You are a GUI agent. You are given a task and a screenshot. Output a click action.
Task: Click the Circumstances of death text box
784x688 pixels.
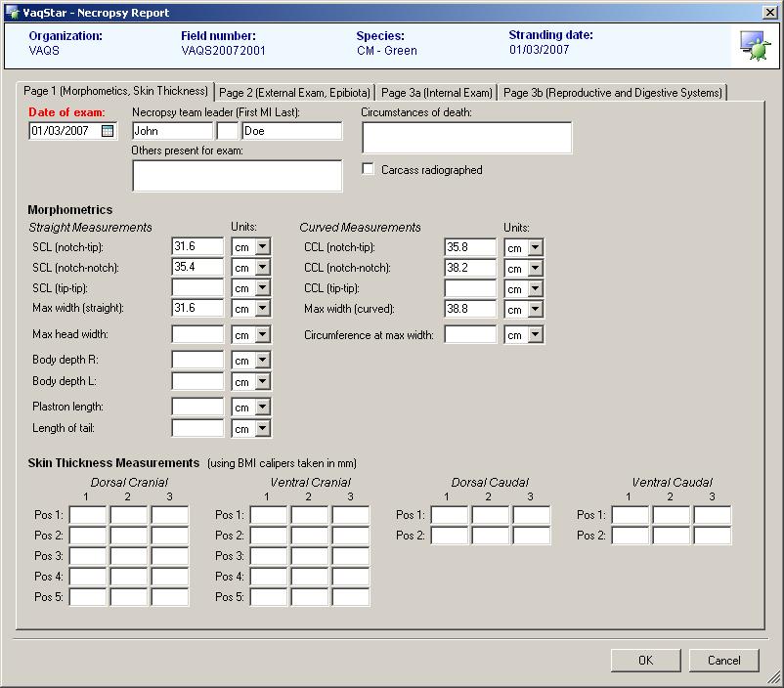click(x=466, y=138)
